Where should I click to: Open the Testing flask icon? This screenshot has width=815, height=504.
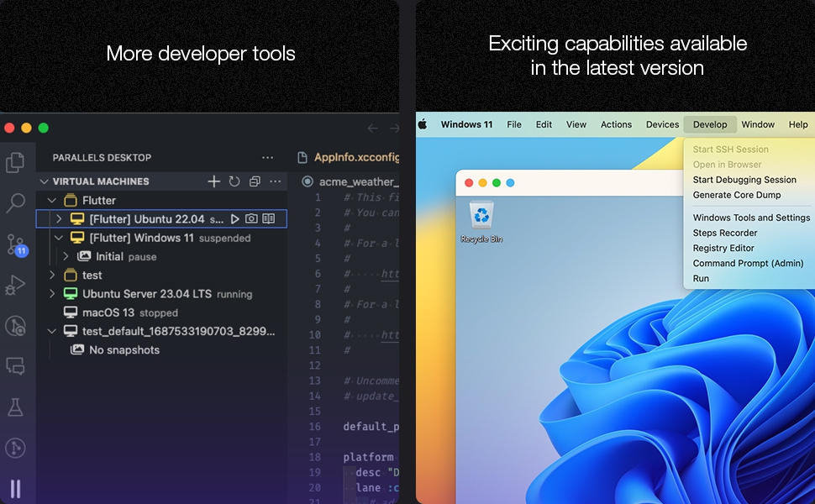click(x=15, y=407)
